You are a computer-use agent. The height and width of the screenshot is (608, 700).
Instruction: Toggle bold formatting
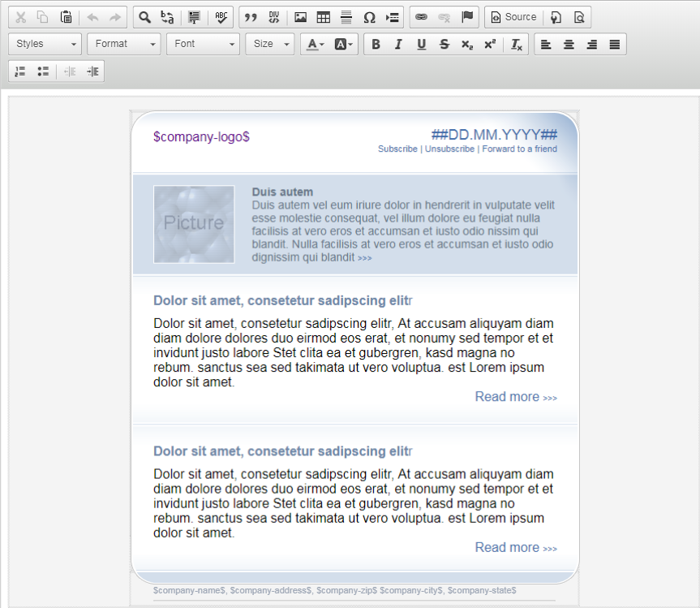376,44
